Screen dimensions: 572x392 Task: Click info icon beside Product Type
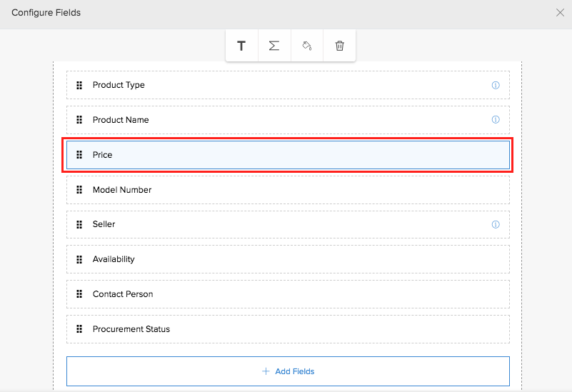pos(496,85)
